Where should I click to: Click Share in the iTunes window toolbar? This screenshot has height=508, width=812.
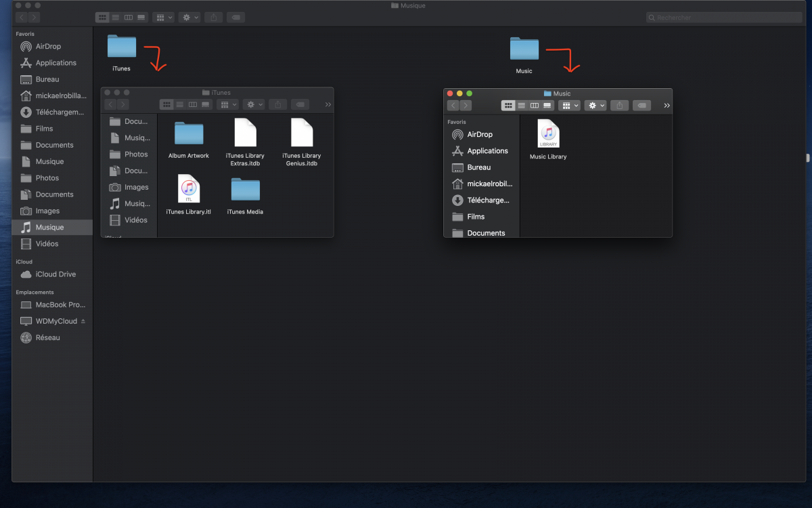click(277, 104)
